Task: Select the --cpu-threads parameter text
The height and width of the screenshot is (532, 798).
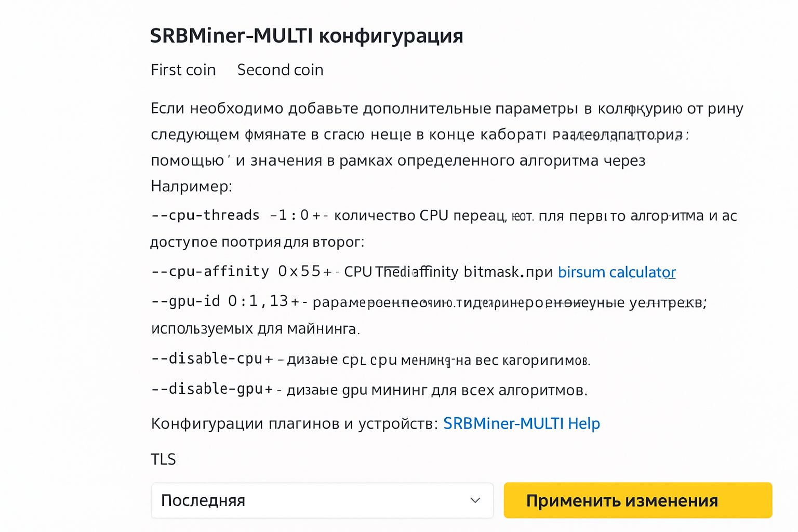Action: [205, 215]
